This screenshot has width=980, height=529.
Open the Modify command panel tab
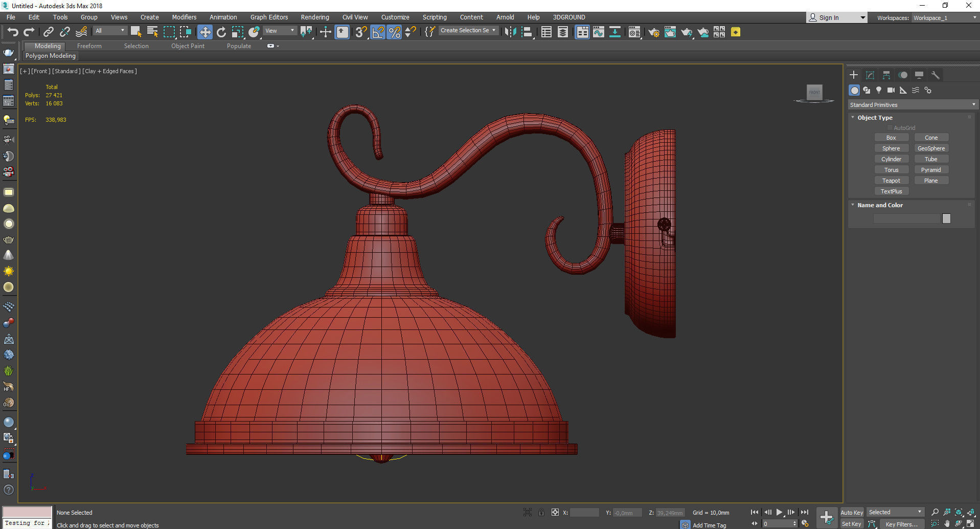(870, 75)
